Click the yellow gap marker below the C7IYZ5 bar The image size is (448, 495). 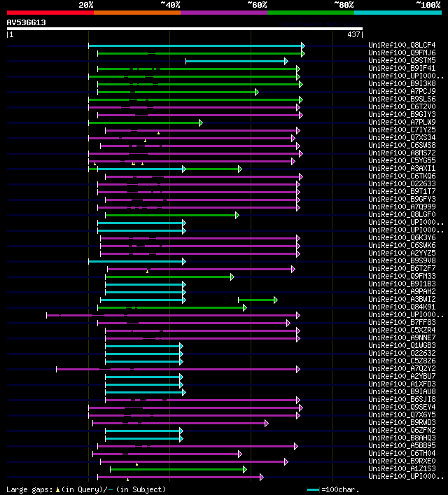(x=158, y=133)
